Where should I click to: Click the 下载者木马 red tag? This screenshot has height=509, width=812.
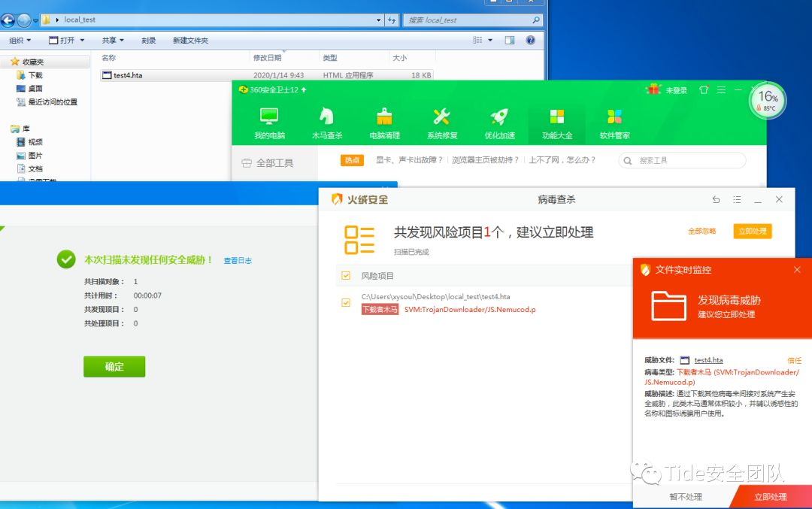(x=380, y=310)
